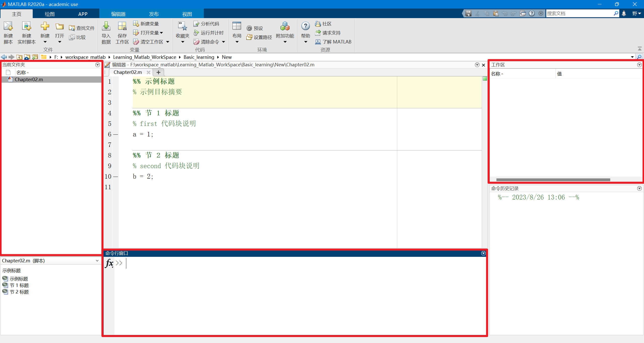Click the notification bell icon

coord(624,14)
